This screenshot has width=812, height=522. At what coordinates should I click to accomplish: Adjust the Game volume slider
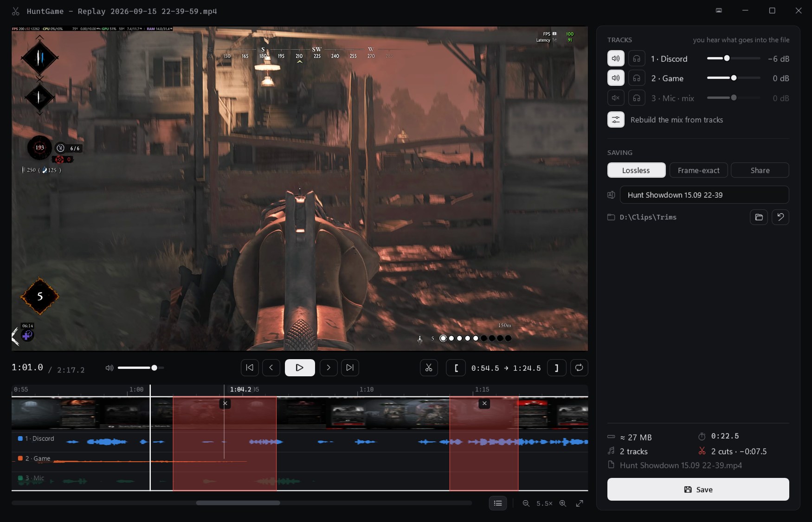pyautogui.click(x=733, y=78)
